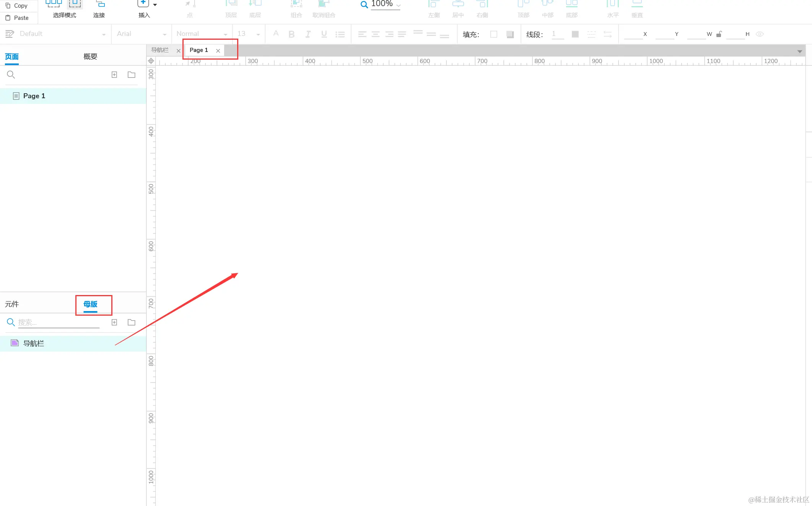Click the Pages panel search magnifier
Viewport: 812px width, 506px height.
(x=11, y=75)
